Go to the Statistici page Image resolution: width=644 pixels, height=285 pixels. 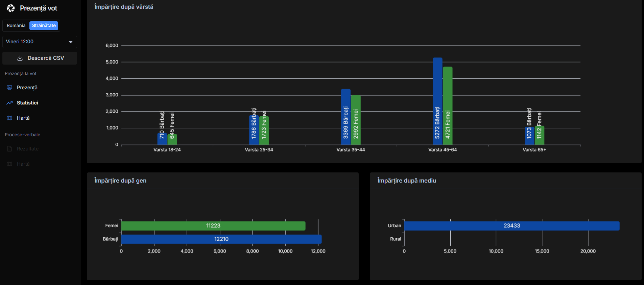(x=27, y=103)
